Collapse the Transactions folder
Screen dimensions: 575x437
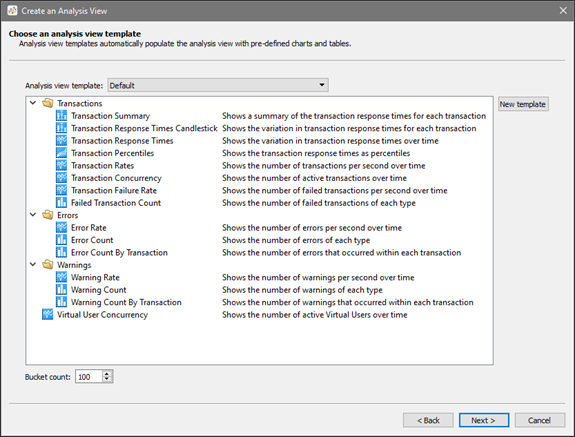point(33,103)
